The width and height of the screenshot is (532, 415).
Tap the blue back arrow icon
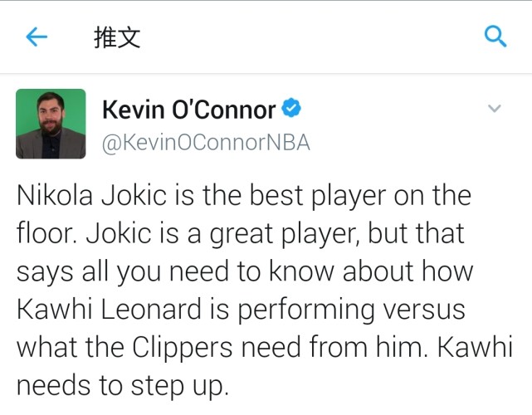(37, 37)
